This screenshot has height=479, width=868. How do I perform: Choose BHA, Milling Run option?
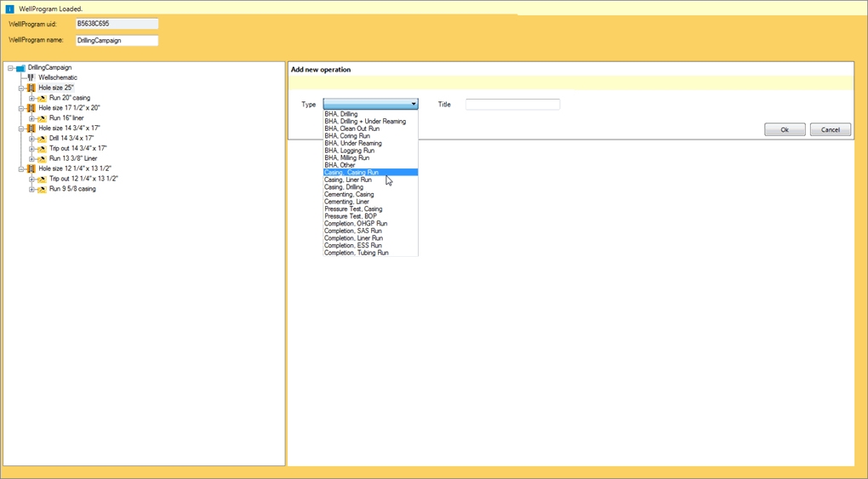point(370,157)
